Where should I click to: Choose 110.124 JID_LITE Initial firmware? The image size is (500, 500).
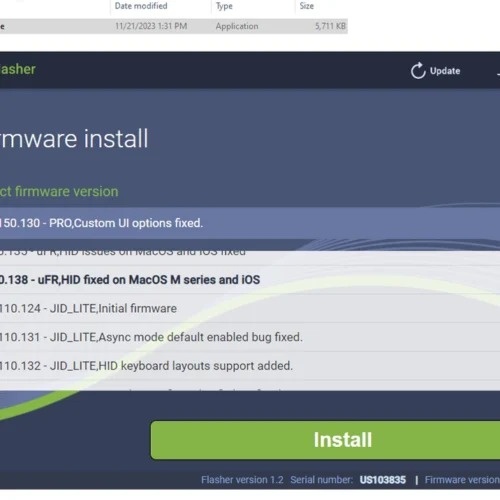point(250,308)
